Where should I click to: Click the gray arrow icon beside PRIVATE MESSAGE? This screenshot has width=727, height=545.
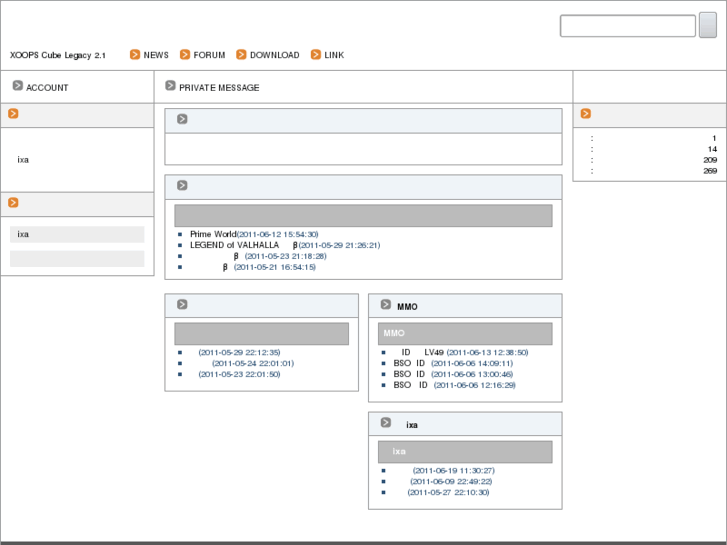tap(170, 87)
